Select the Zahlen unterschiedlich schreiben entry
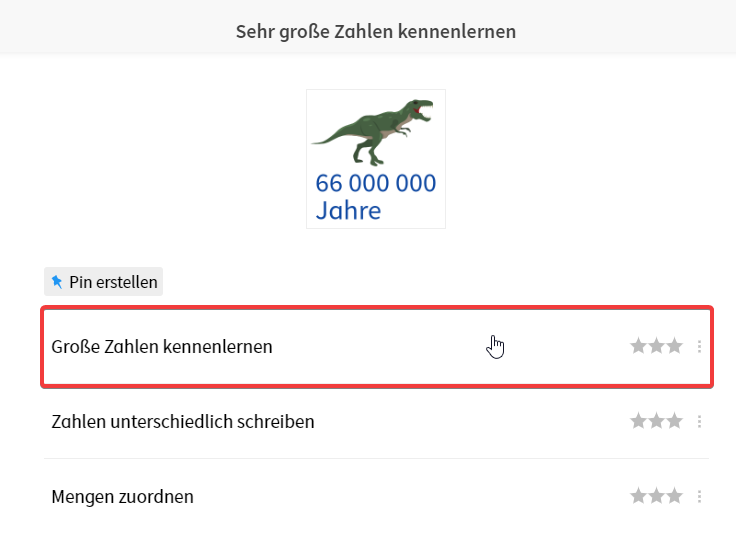Viewport: 736px width, 533px height. click(183, 422)
